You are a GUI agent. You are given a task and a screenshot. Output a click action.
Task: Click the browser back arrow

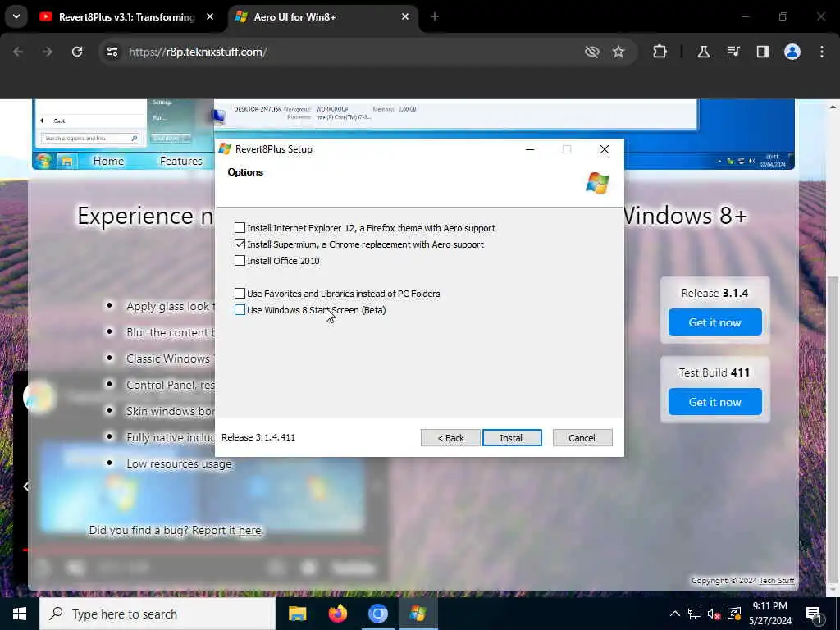coord(18,52)
